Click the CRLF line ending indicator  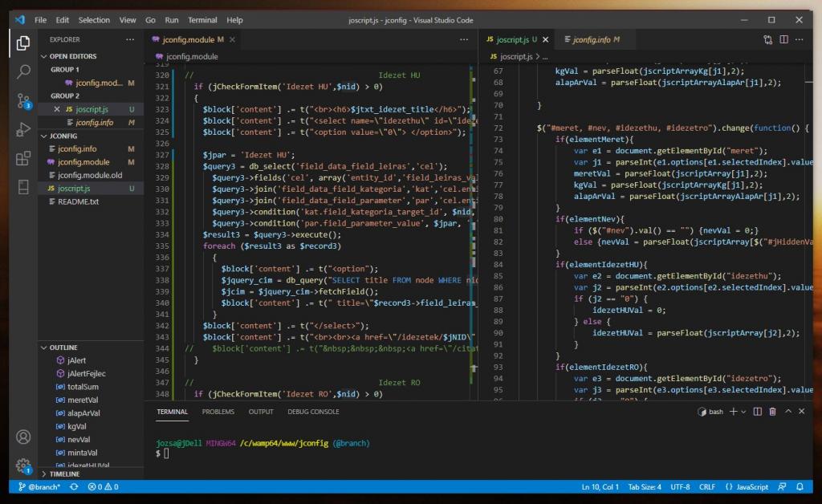[x=706, y=487]
